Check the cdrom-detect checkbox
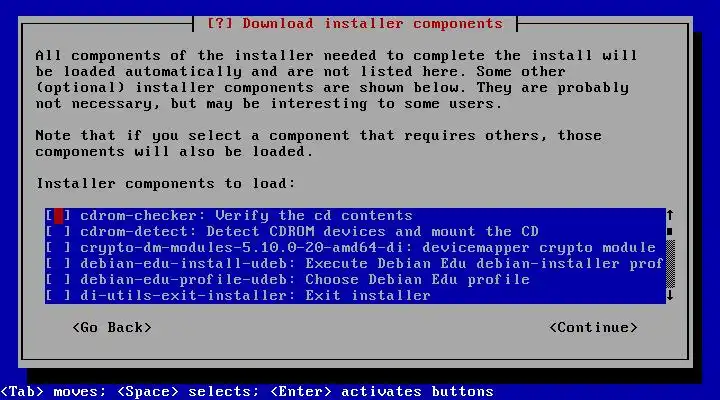This screenshot has width=720, height=400. pos(58,231)
